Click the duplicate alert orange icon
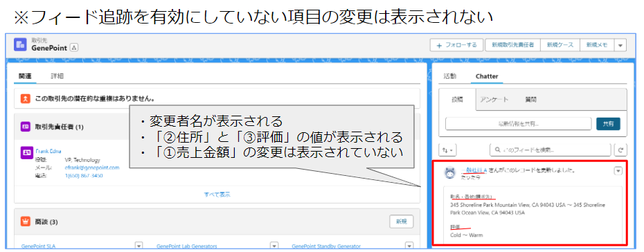 (x=26, y=98)
